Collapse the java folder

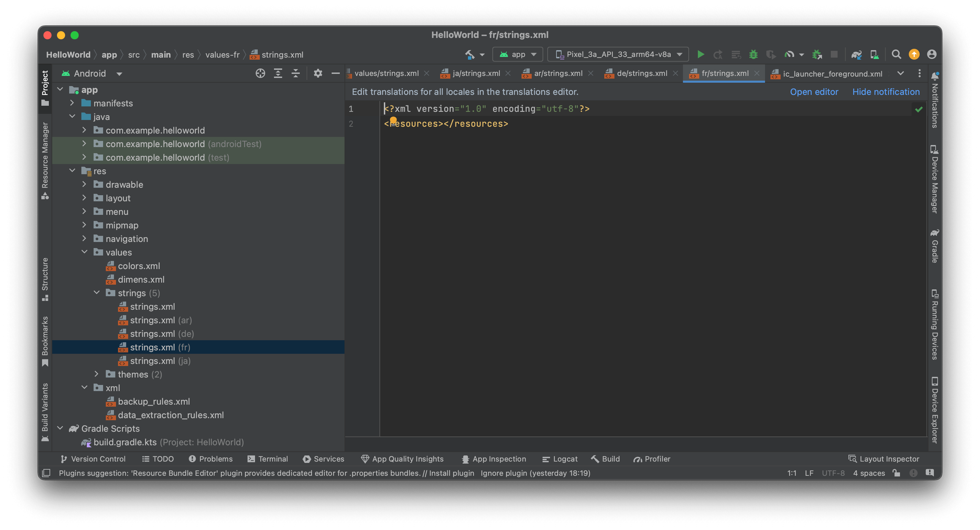(72, 117)
